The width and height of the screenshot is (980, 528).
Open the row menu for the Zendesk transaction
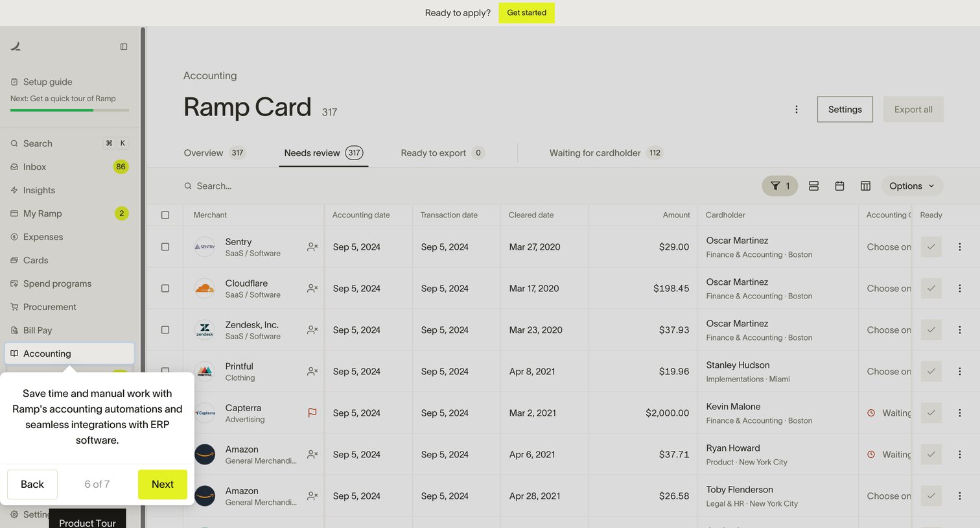(960, 330)
